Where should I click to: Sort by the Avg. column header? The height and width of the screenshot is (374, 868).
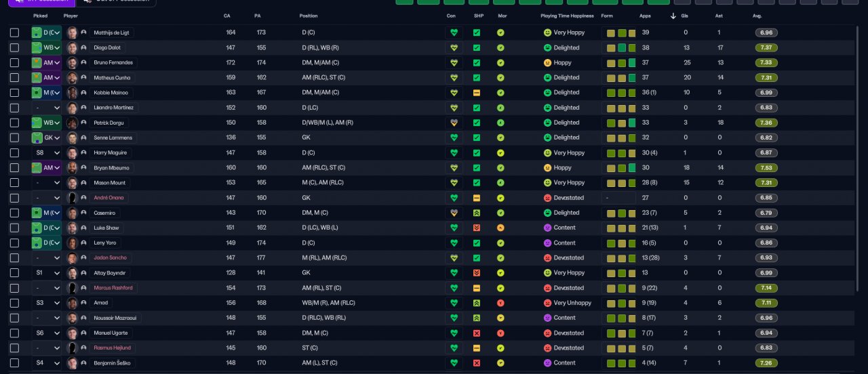pos(757,16)
